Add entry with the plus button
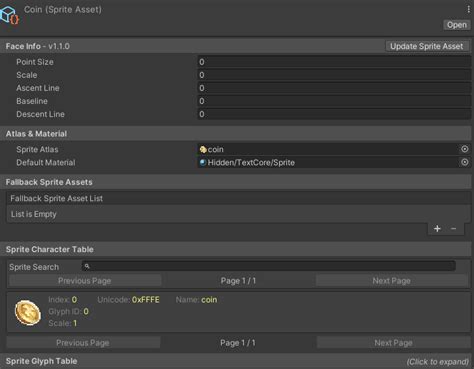 tap(437, 229)
